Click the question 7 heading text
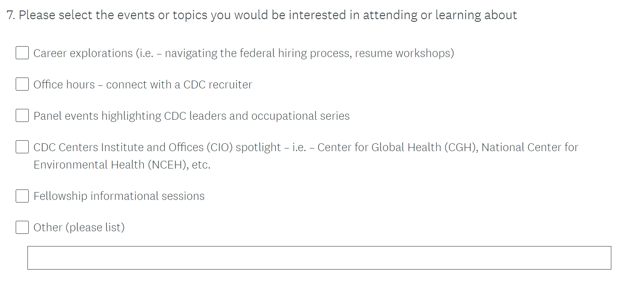Viewport: 644px width, 287px height. pos(261,15)
